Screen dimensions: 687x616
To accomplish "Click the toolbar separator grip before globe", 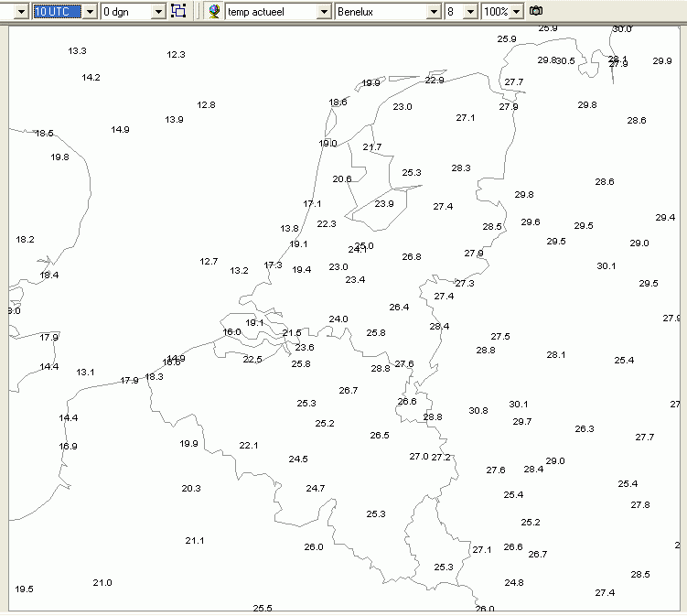I will (x=198, y=11).
